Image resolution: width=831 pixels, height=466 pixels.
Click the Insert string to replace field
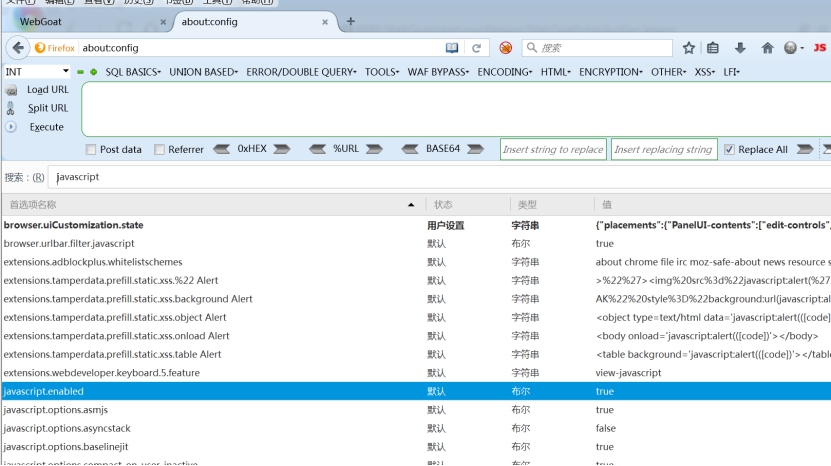tap(553, 150)
